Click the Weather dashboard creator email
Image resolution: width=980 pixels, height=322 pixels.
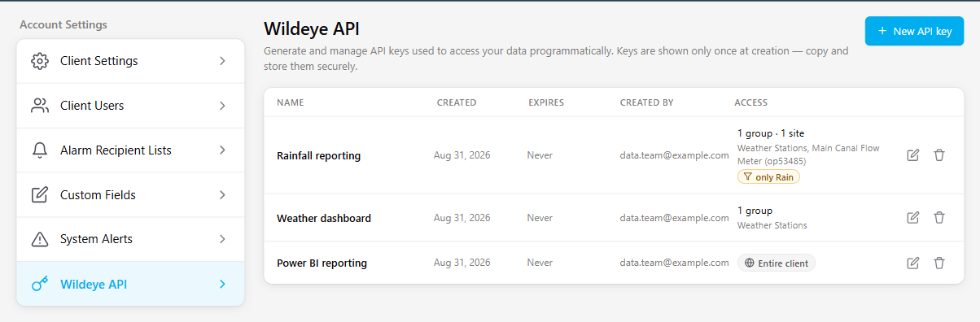tap(674, 218)
